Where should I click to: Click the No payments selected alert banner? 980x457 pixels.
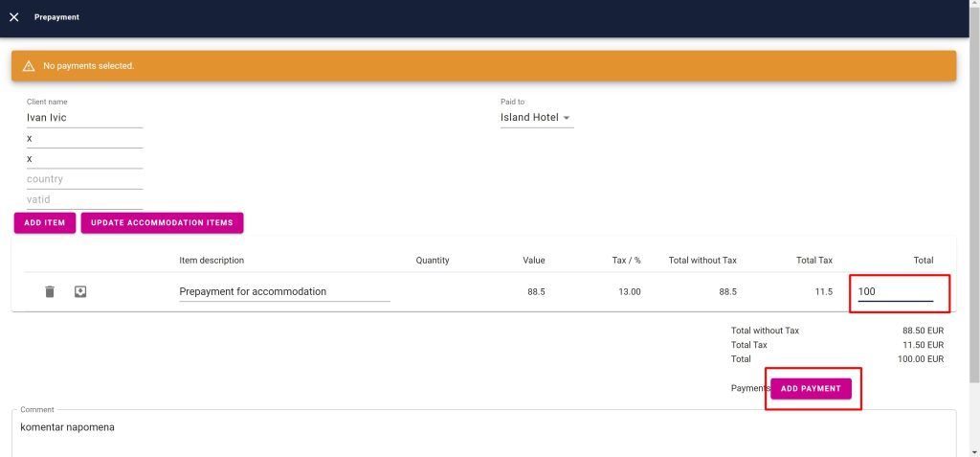[483, 66]
